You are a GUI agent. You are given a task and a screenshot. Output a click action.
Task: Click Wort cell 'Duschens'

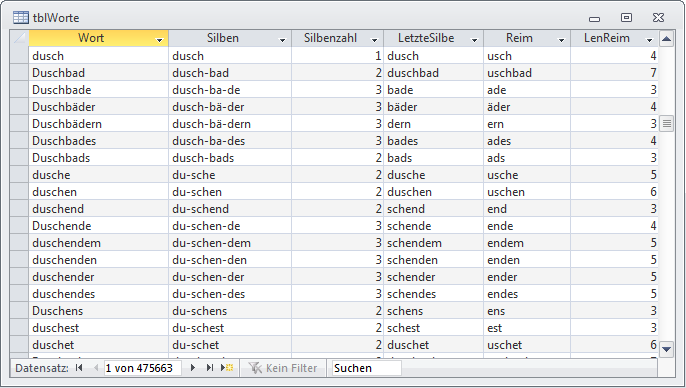(x=98, y=311)
